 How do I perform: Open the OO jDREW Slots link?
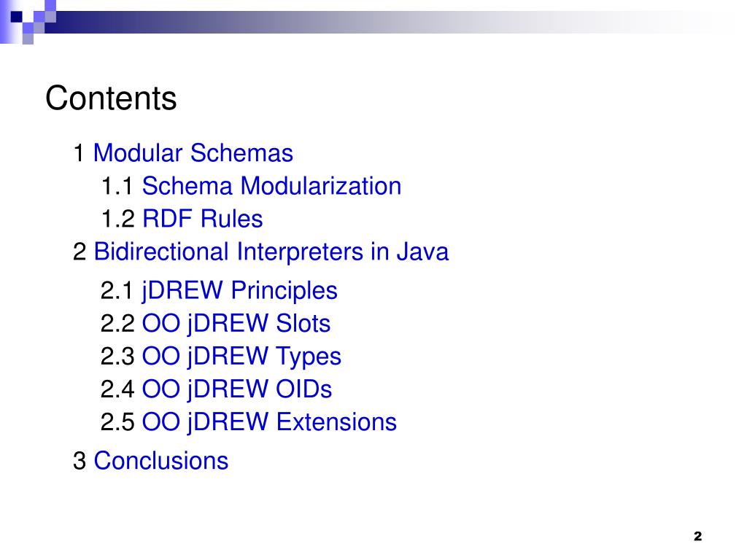click(x=236, y=324)
